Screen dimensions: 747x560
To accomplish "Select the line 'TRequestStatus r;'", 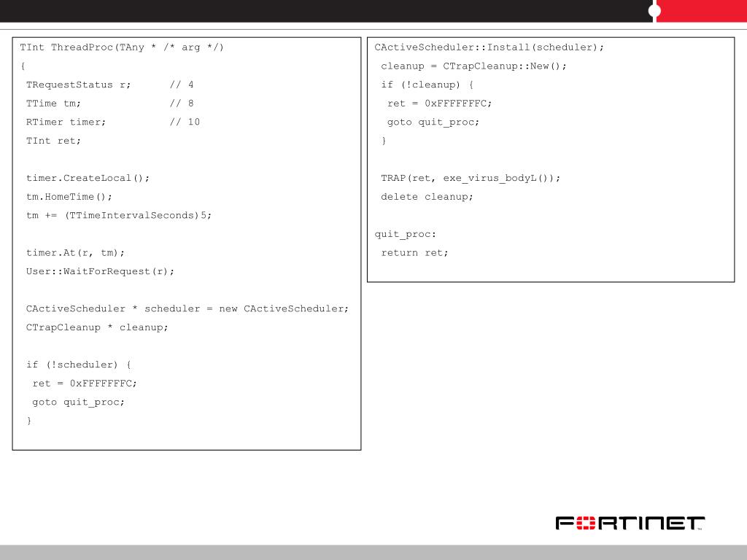I will (x=78, y=85).
